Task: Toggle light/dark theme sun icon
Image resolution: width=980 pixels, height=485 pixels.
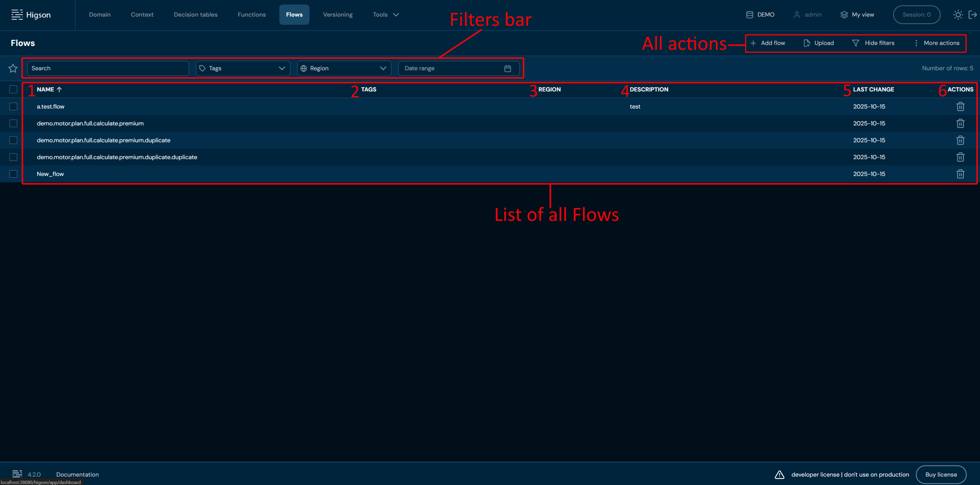Action: (958, 15)
